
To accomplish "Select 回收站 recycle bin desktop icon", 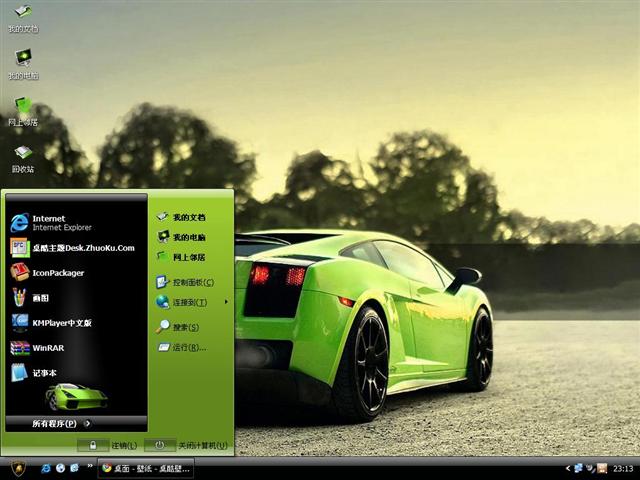I will (23, 159).
